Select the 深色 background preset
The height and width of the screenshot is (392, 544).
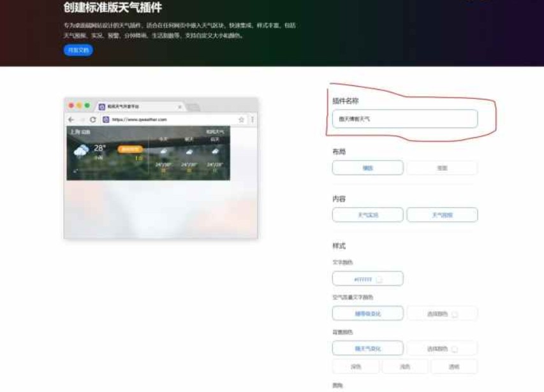tap(356, 367)
